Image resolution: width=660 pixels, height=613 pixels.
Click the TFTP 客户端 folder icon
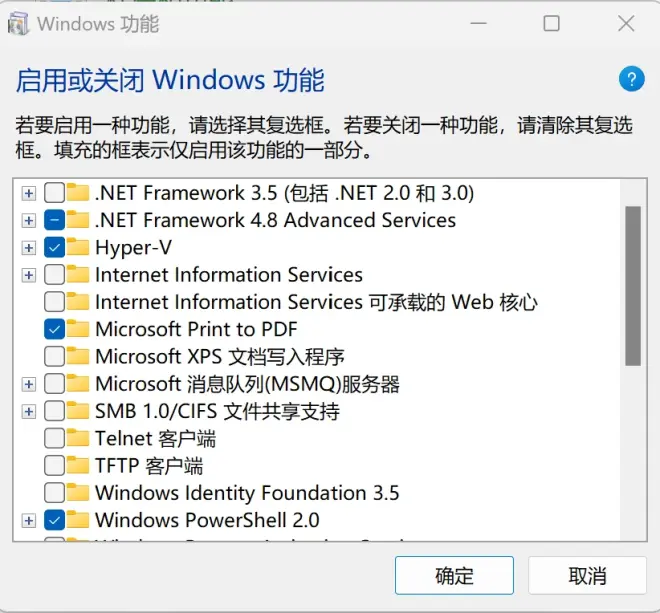click(77, 465)
